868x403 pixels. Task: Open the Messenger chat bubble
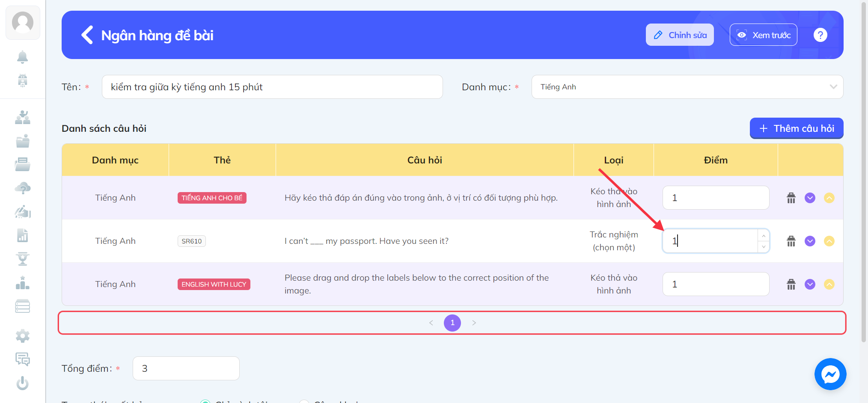(830, 374)
